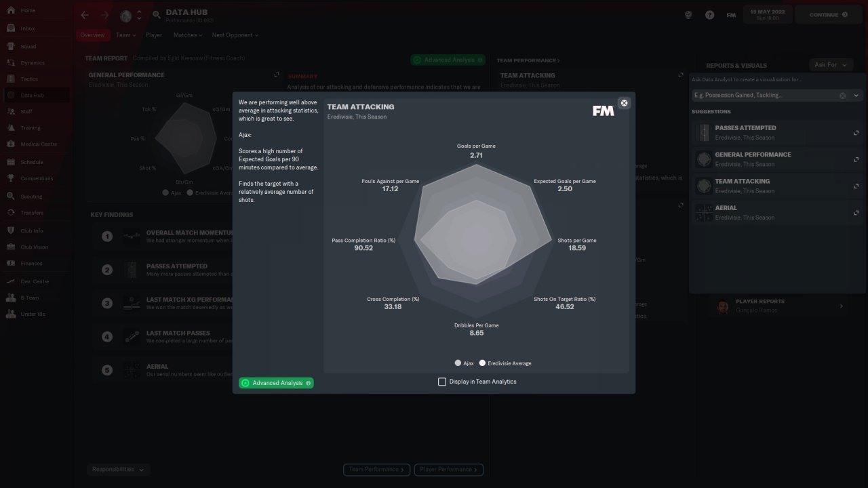Open the Scouting magnifier icon in sidebar
Screen dimensions: 868x488
(x=11, y=196)
